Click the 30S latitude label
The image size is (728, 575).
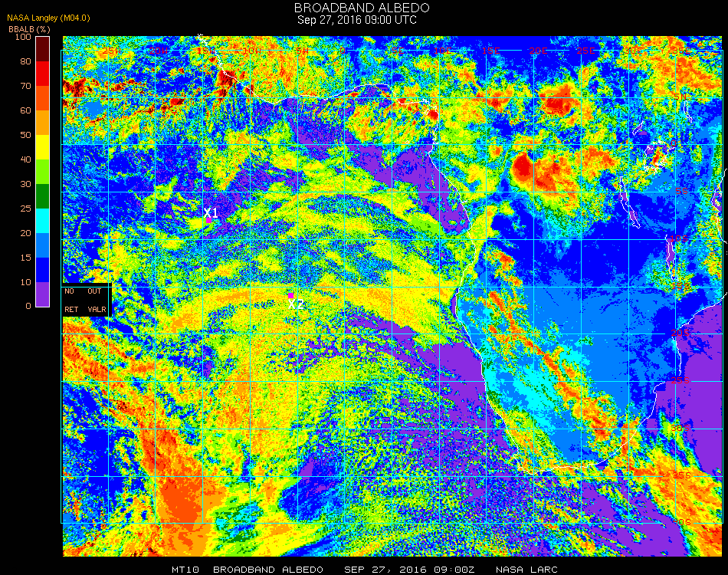(680, 429)
